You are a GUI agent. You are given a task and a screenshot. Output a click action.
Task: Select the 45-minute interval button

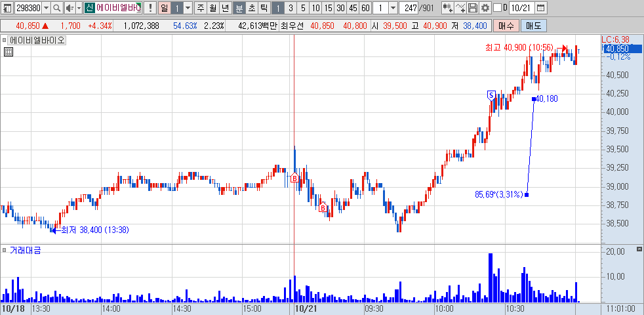pyautogui.click(x=353, y=8)
